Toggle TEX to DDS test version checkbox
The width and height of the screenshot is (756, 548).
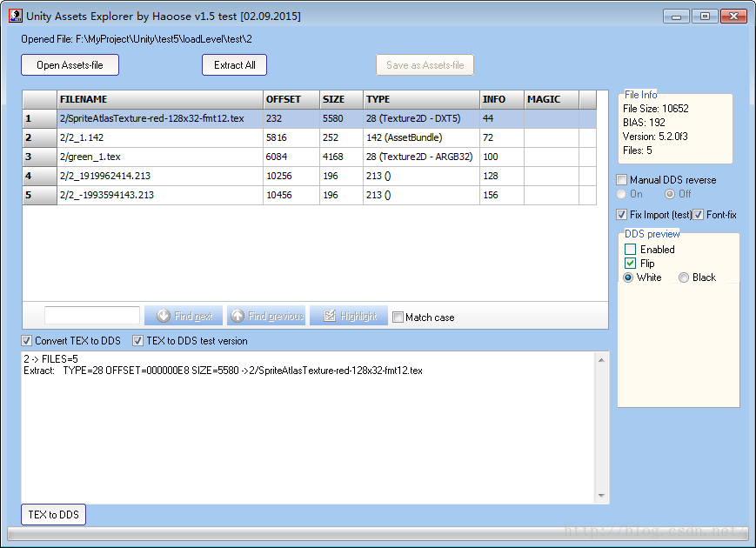[138, 341]
